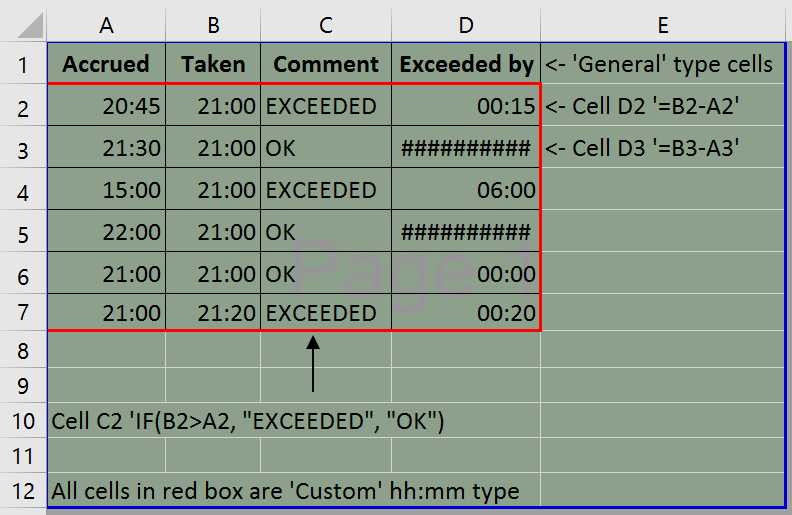Select cell with value 21:30
792x515 pixels.
(x=106, y=147)
